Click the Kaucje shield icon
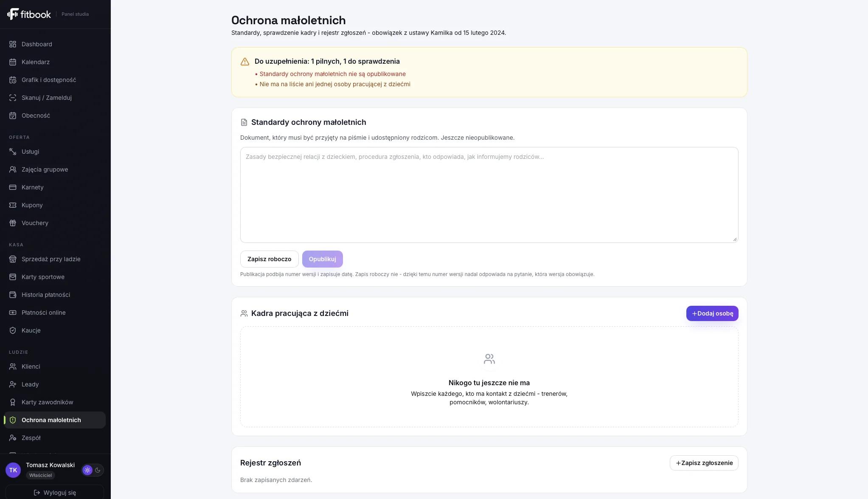Screen dimensions: 868x499 click(x=13, y=330)
